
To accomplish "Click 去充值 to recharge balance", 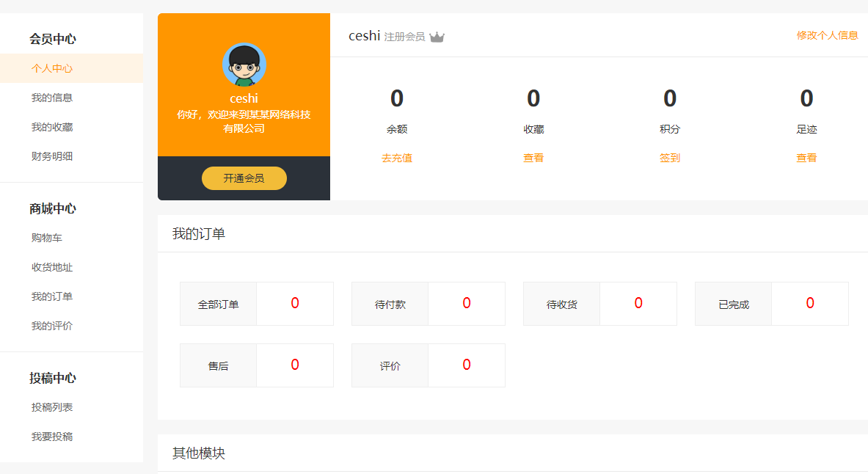I will tap(397, 158).
